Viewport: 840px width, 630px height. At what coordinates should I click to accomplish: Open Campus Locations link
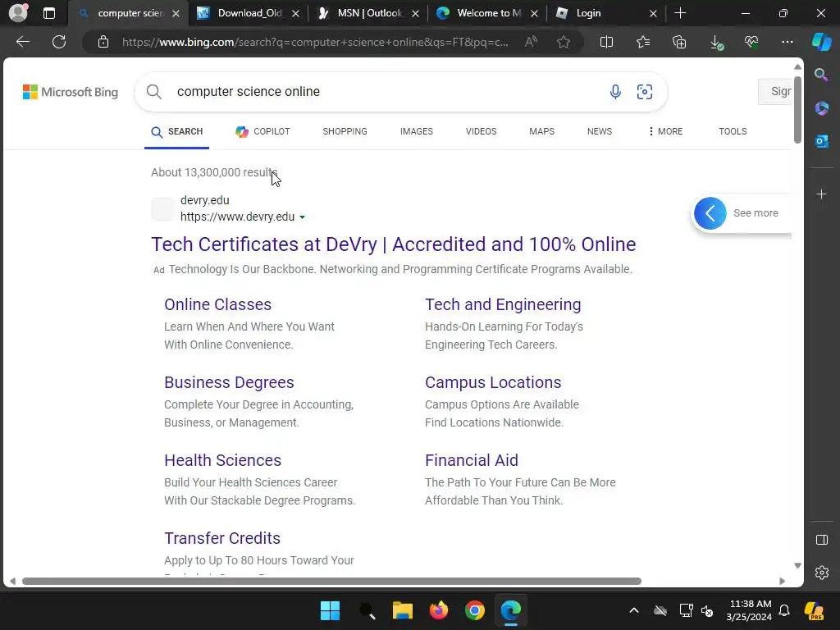[493, 382]
